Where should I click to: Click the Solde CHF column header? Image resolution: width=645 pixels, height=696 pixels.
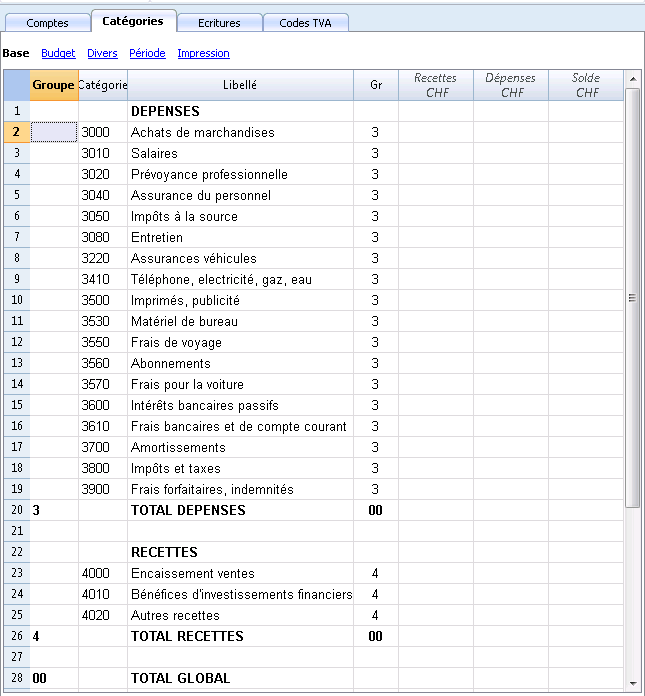[x=586, y=85]
